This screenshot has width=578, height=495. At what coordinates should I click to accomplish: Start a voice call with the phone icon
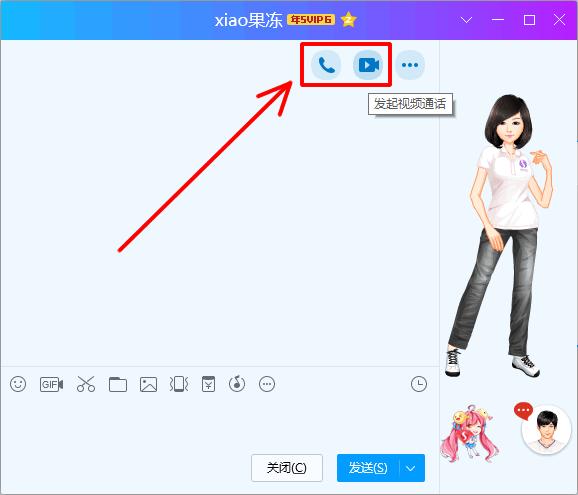click(326, 65)
